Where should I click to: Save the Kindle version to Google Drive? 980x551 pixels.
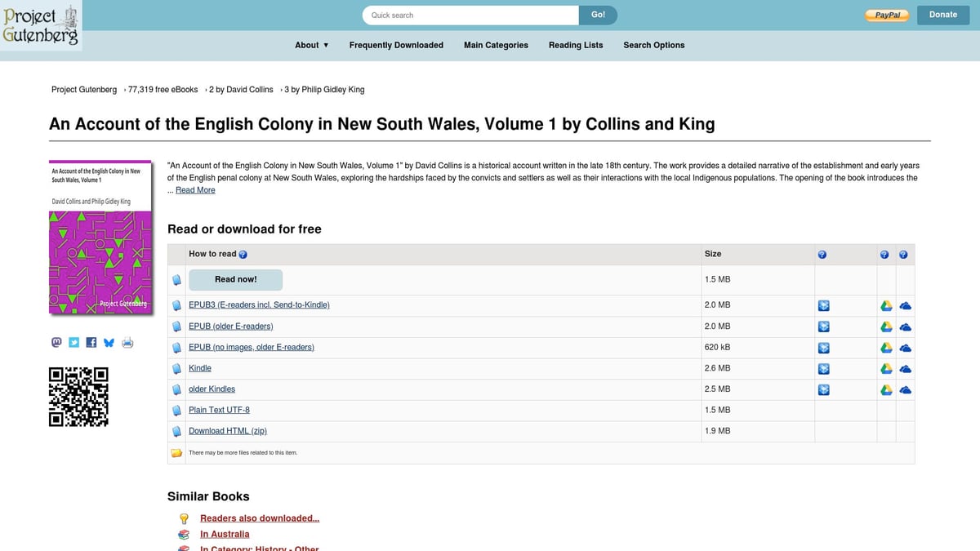[885, 368]
